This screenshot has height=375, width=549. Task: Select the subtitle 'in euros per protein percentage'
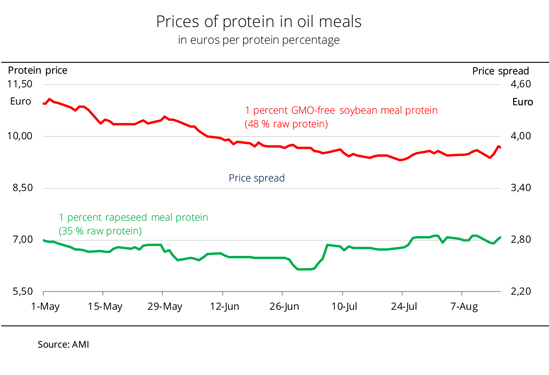(258, 40)
